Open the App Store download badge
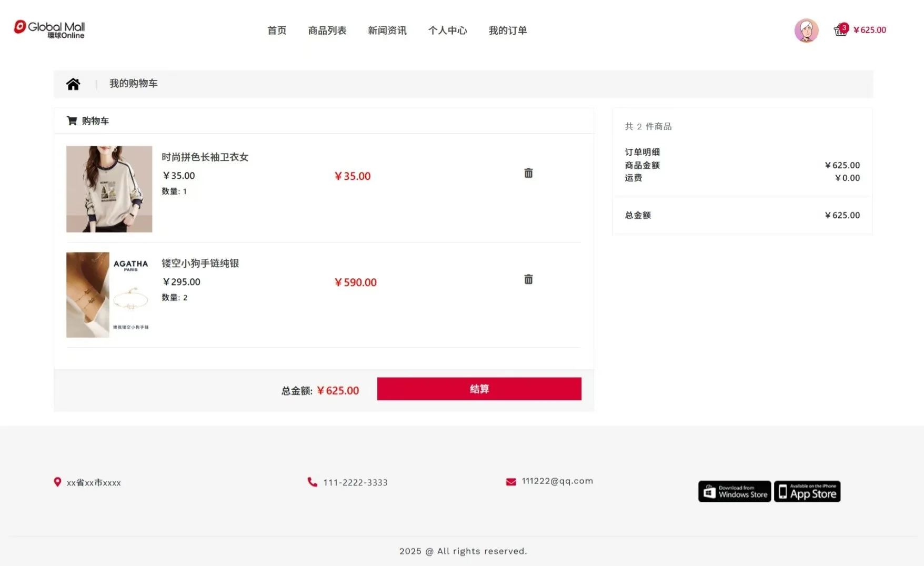The width and height of the screenshot is (924, 566). point(807,491)
